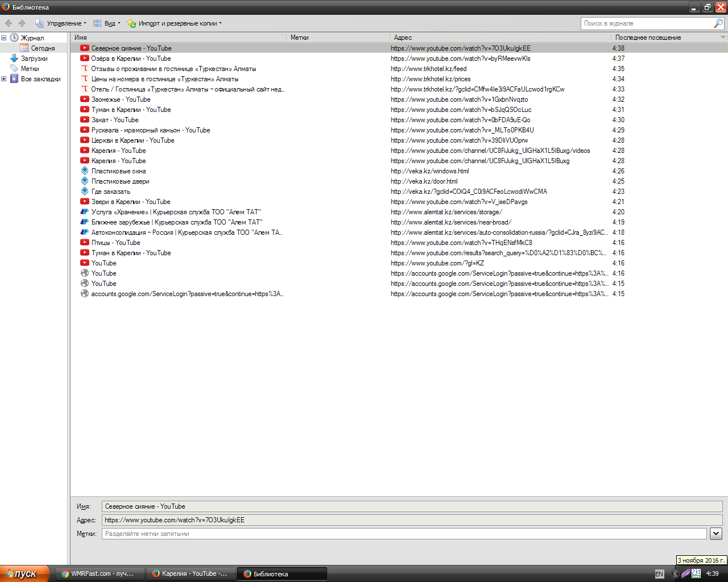The width and height of the screenshot is (728, 582).
Task: Select Журнал in the sidebar
Action: (32, 38)
